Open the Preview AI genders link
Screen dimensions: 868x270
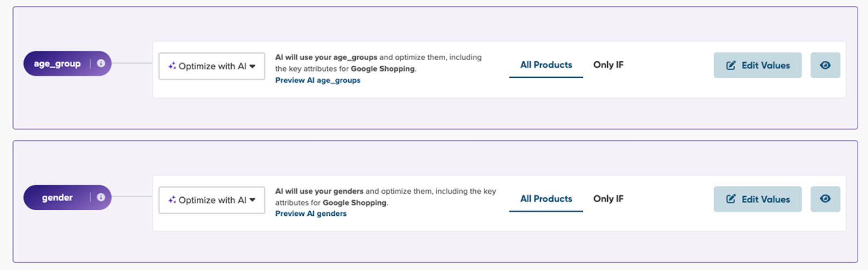tap(310, 214)
